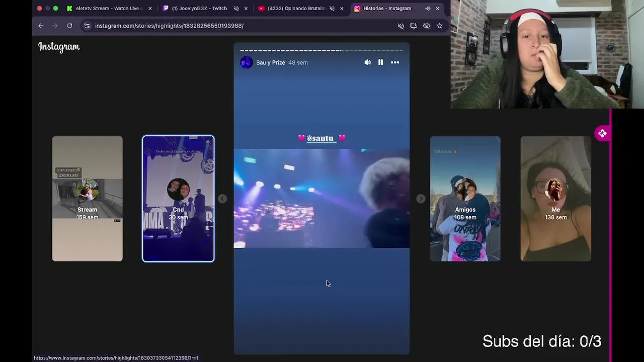The height and width of the screenshot is (362, 644).
Task: Close the YouTube Opinando tab
Action: click(x=342, y=9)
